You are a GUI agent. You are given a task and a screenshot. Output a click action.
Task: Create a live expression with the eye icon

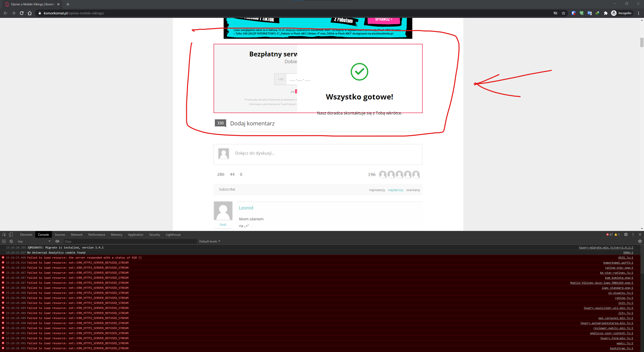point(57,241)
